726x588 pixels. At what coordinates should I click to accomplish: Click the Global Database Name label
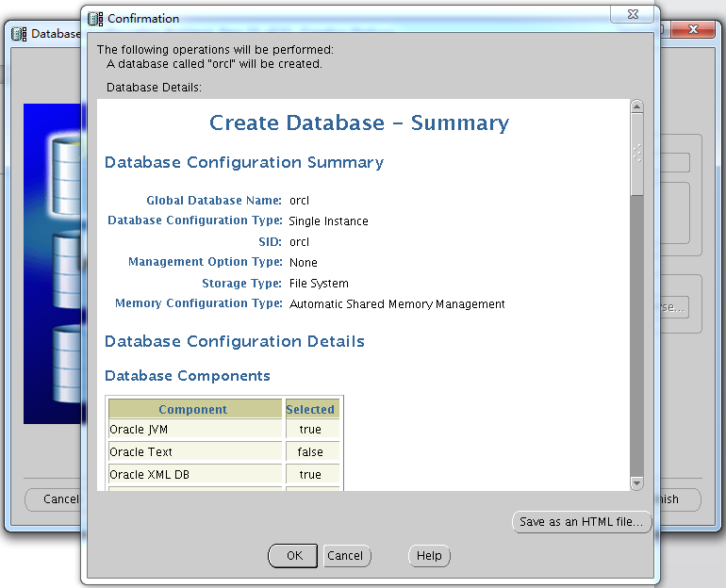(214, 201)
